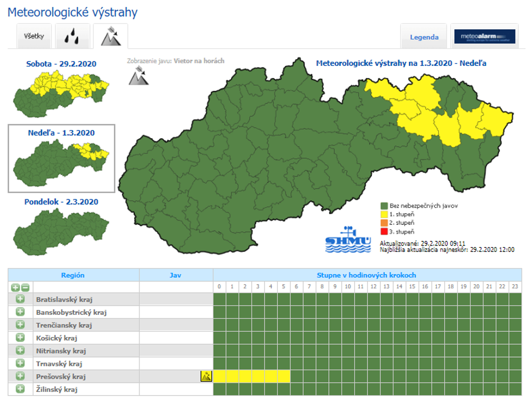Expand the Košický kraj row
The width and height of the screenshot is (532, 404).
point(20,338)
